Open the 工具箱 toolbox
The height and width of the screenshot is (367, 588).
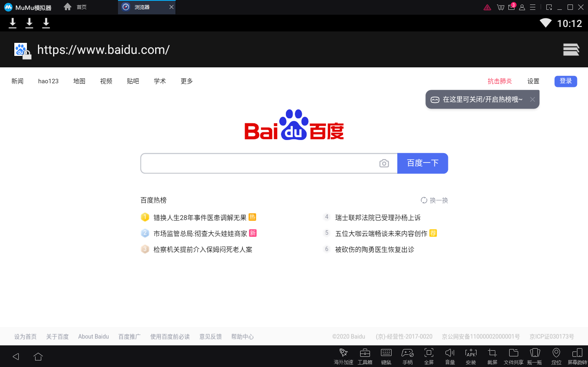(x=365, y=356)
